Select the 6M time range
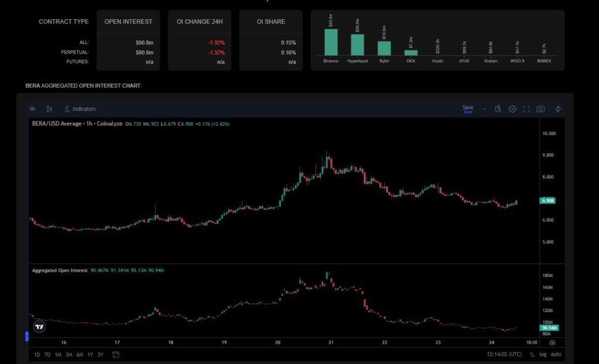The image size is (599, 364). click(x=80, y=355)
